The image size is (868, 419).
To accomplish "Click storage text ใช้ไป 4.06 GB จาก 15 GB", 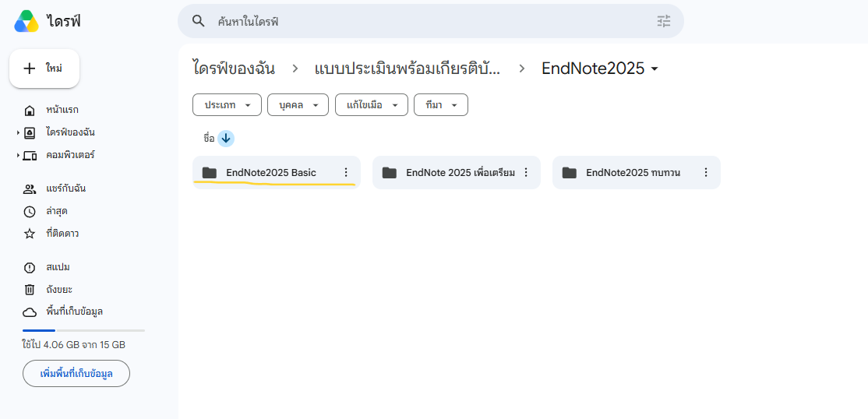I will pos(73,345).
